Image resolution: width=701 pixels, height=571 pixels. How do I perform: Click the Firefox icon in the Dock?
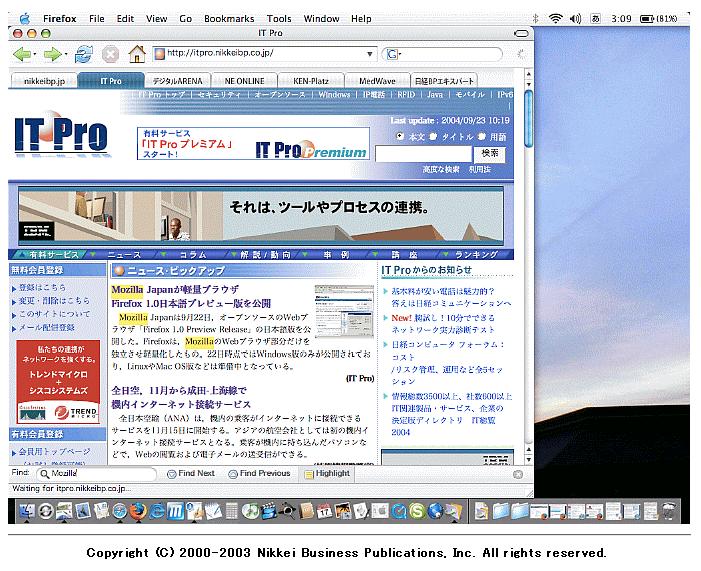(x=138, y=511)
